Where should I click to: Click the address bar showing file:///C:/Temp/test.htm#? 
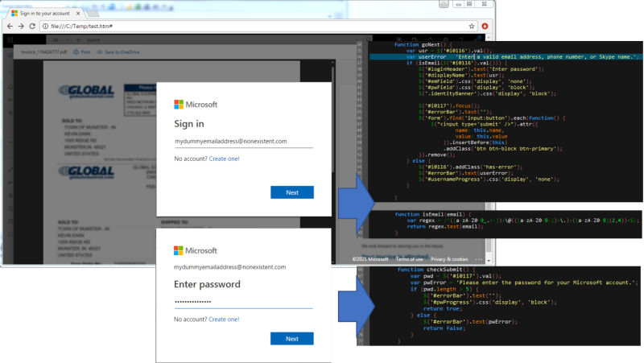[258, 26]
